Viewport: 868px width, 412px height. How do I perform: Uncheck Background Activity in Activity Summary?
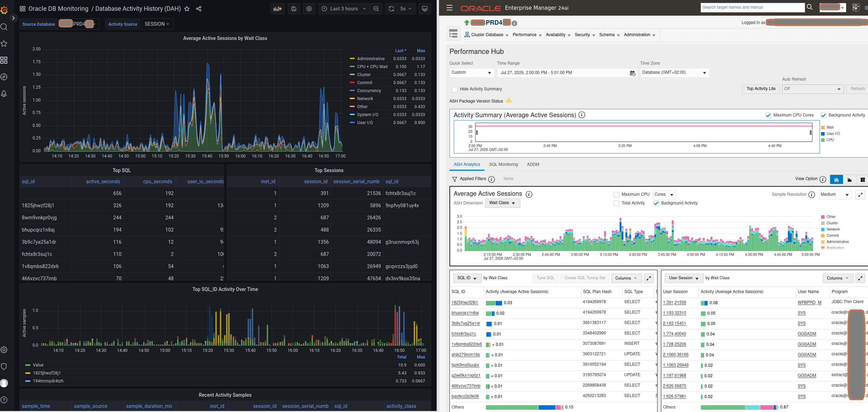click(x=824, y=115)
